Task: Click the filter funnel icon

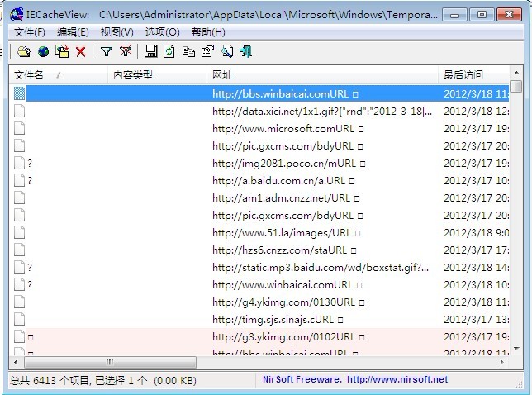Action: pos(107,51)
